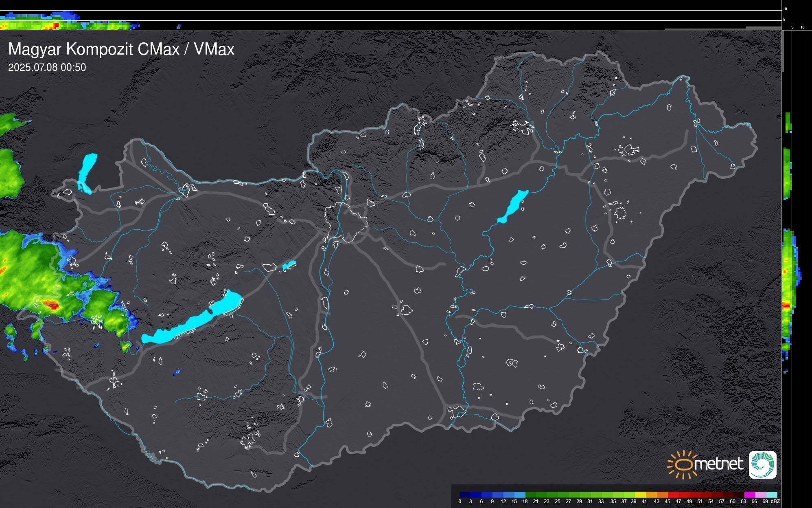The width and height of the screenshot is (812, 508).
Task: Click the 2025.07.08 00:50 timestamp
Action: click(47, 67)
